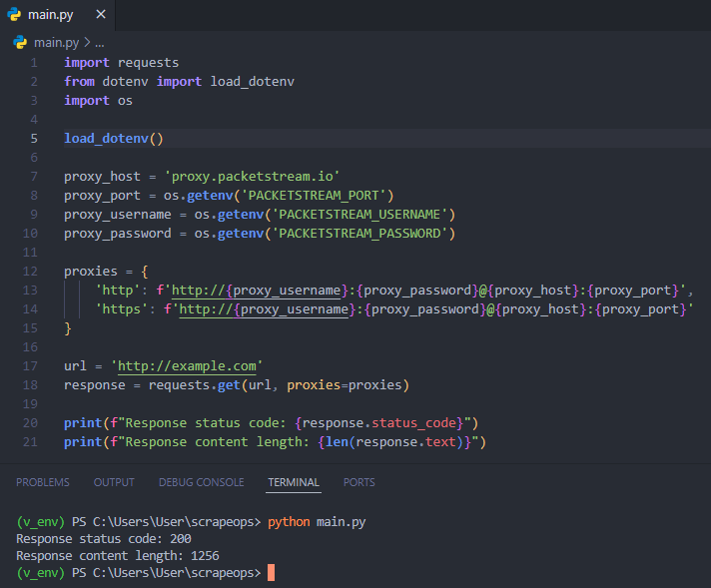Click line number 12 beside proxies dictionary
Screen dimensions: 711x588
click(x=33, y=272)
